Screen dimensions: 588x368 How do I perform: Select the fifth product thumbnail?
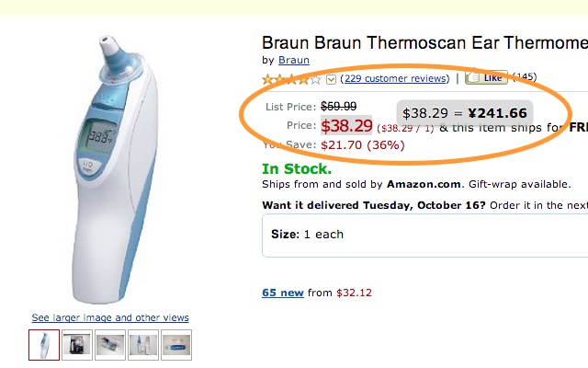(x=176, y=345)
